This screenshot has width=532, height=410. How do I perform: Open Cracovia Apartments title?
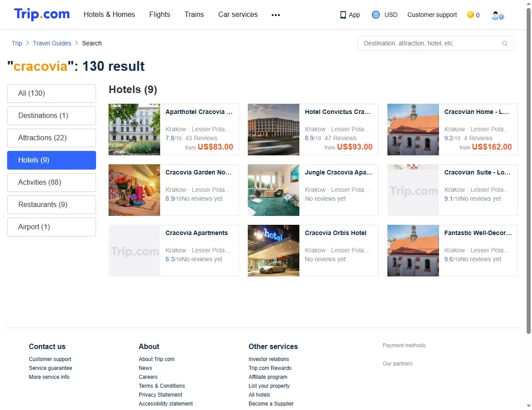click(197, 233)
